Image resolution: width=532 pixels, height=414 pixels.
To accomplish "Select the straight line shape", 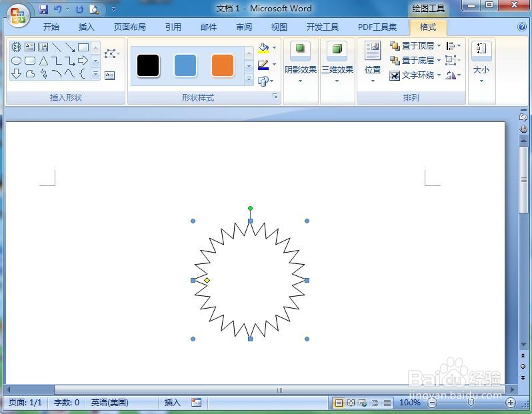I will click(x=56, y=47).
